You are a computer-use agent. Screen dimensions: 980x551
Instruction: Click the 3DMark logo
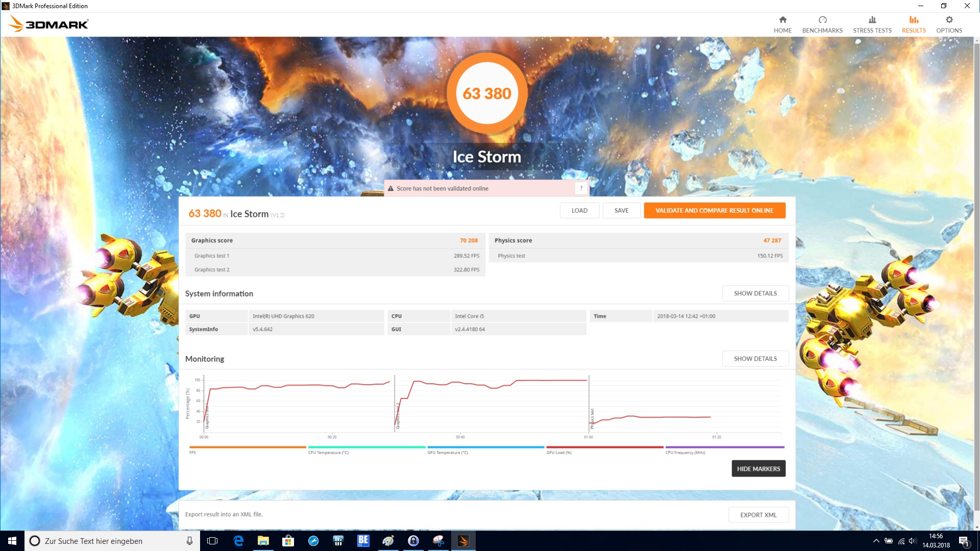(48, 24)
